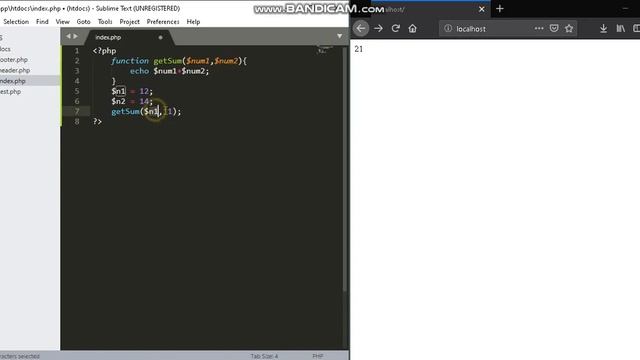640x360 pixels.
Task: Click line number 1 in gutter
Action: [76, 51]
